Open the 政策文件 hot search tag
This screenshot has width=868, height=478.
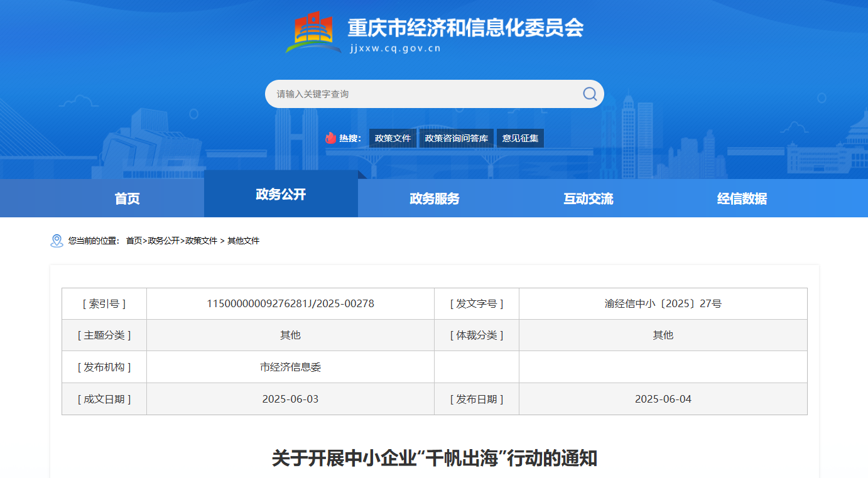[393, 138]
